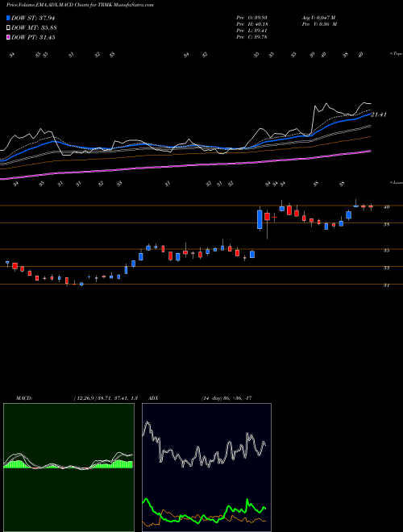Click the Pre O: 39.93 value

click(251, 18)
